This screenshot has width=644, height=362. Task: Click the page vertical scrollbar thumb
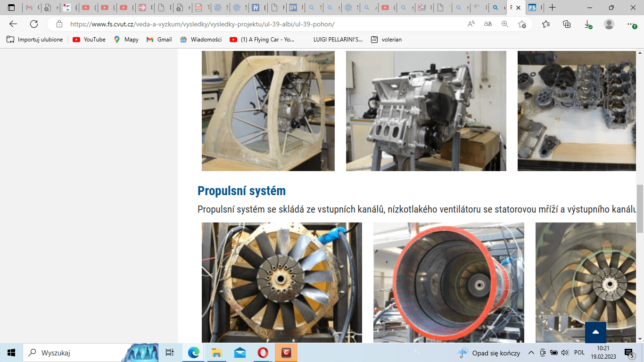point(640,208)
